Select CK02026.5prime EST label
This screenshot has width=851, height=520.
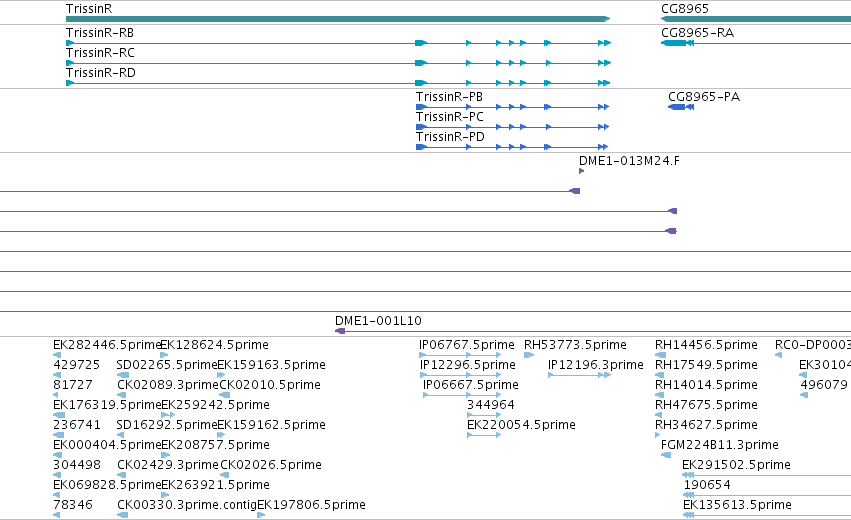point(270,465)
